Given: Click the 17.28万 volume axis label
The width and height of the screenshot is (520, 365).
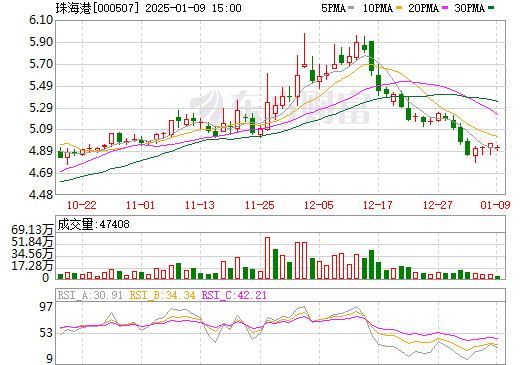Looking at the screenshot, I should pyautogui.click(x=32, y=266).
